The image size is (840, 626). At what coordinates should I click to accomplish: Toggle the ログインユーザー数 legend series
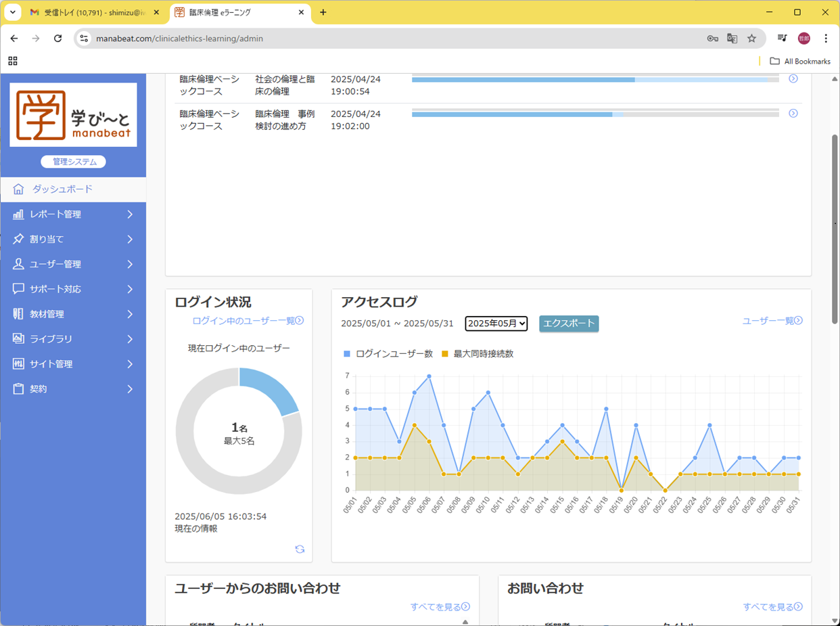[x=389, y=354]
